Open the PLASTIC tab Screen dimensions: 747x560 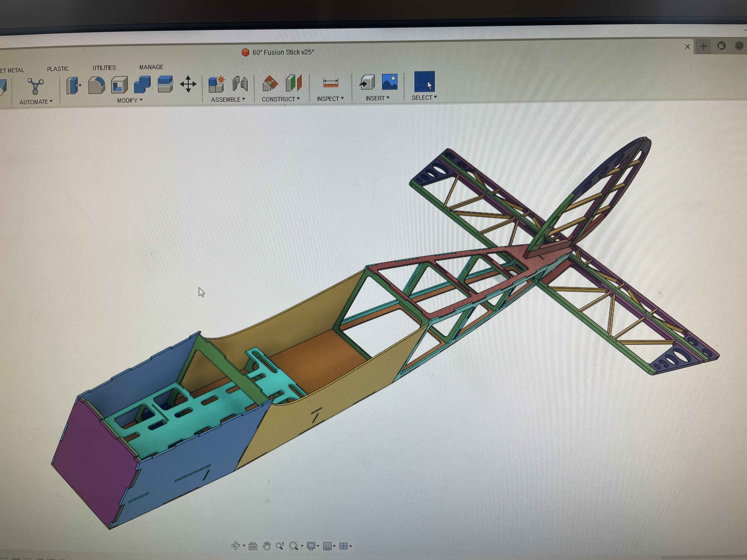pos(58,69)
